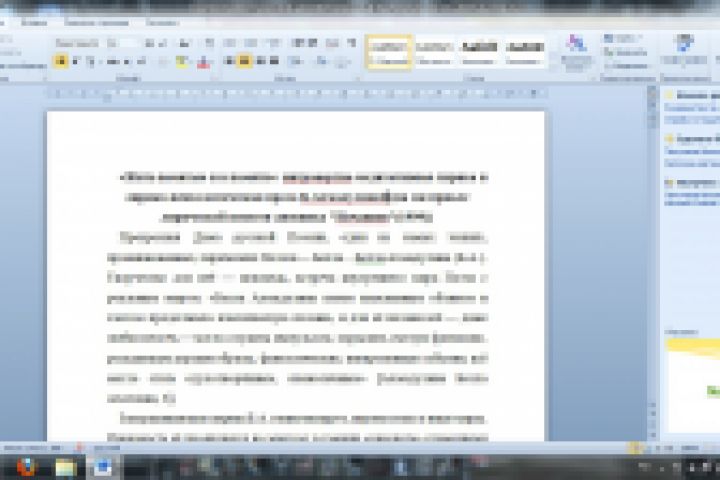
Task: Apply the first highlighted style in gallery
Action: pos(388,52)
